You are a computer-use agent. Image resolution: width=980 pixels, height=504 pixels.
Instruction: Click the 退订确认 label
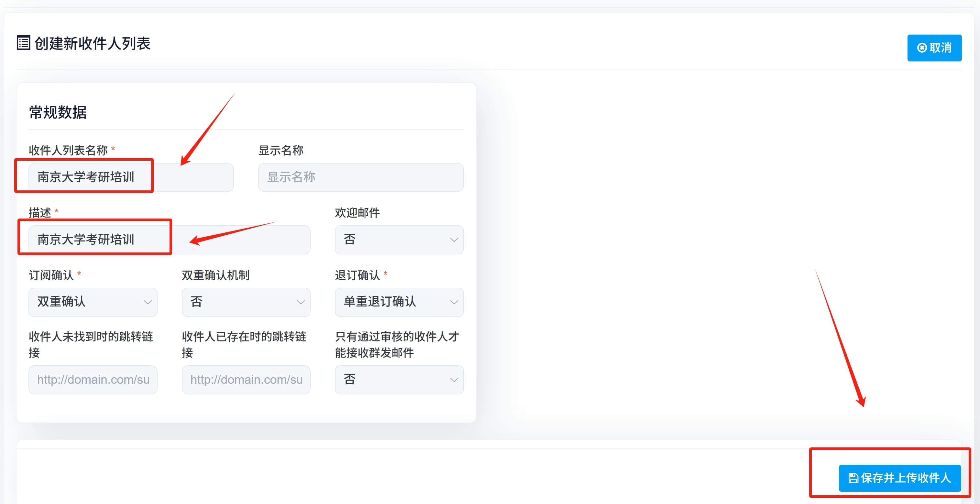(x=357, y=275)
